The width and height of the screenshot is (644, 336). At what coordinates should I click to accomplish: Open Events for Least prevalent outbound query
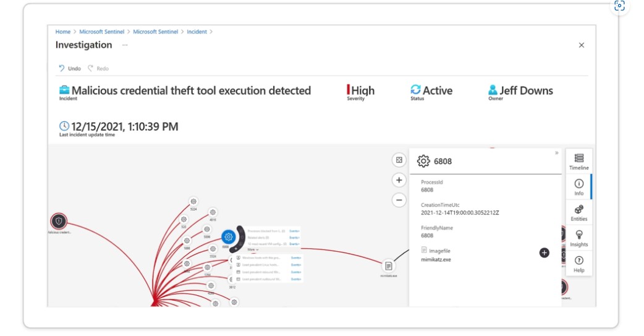coord(296,279)
